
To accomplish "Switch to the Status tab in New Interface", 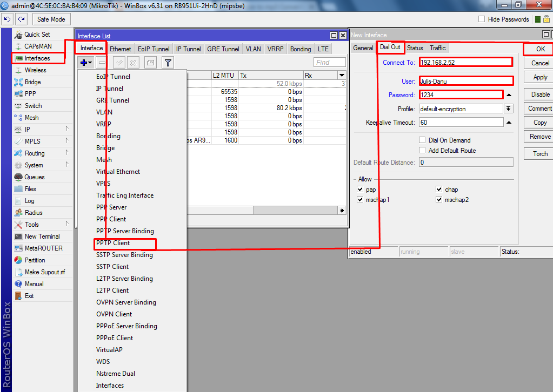I will (415, 48).
